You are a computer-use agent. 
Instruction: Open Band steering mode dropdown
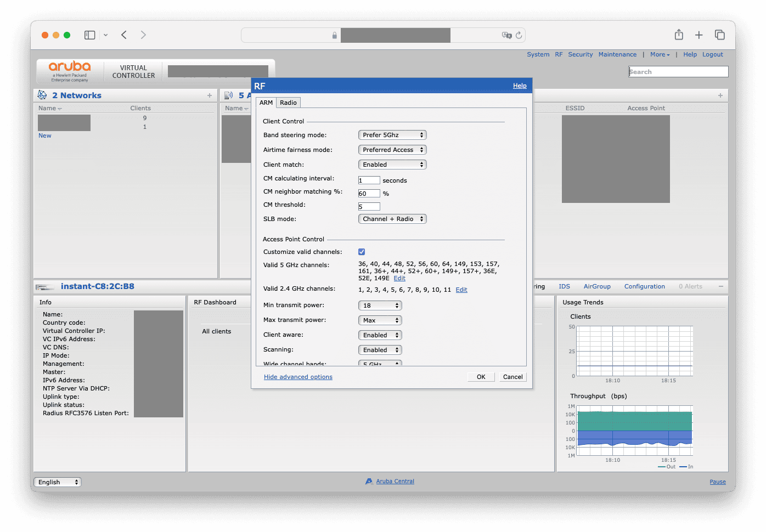(x=392, y=135)
